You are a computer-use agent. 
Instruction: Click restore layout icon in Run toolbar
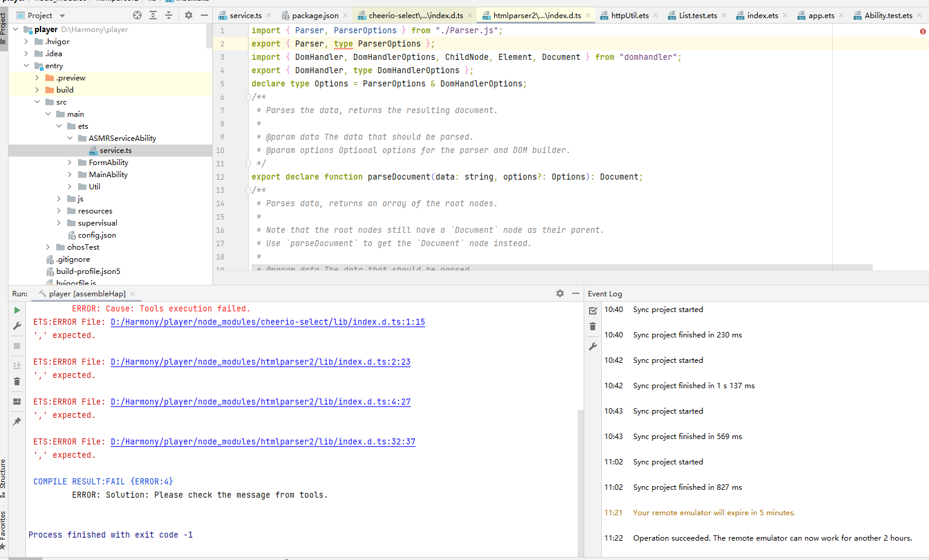17,402
